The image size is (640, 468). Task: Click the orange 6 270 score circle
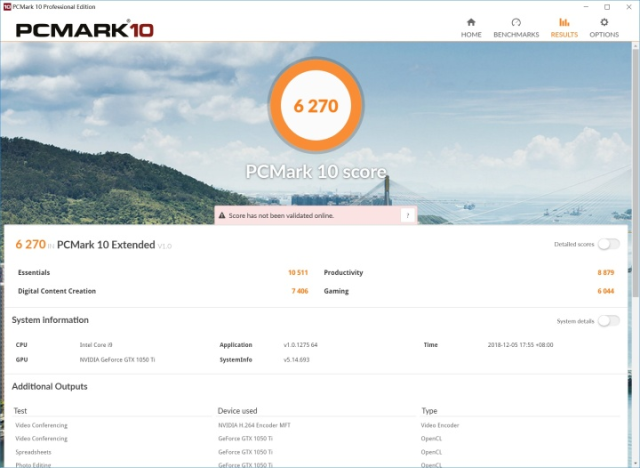point(316,105)
